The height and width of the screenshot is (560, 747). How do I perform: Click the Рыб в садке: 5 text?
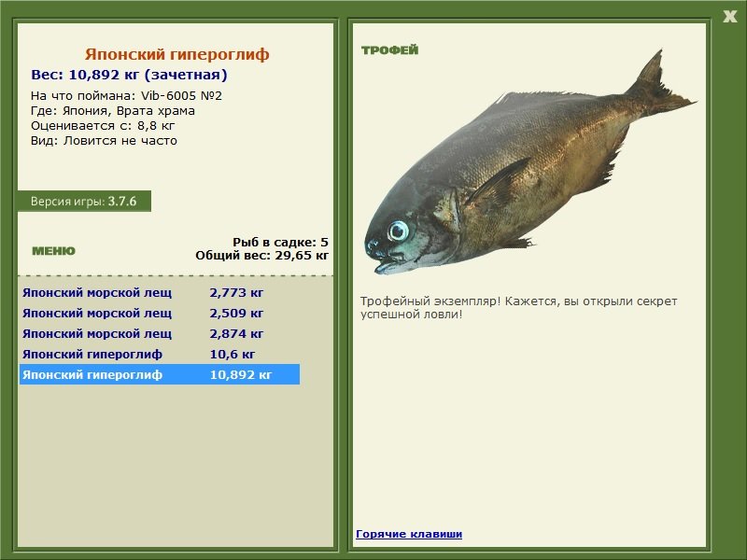281,242
